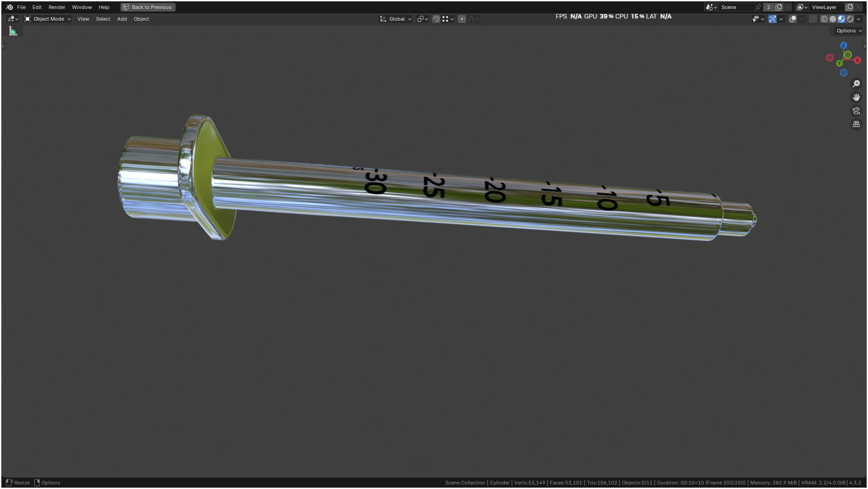Open the pivot point dropdown

[x=422, y=19]
